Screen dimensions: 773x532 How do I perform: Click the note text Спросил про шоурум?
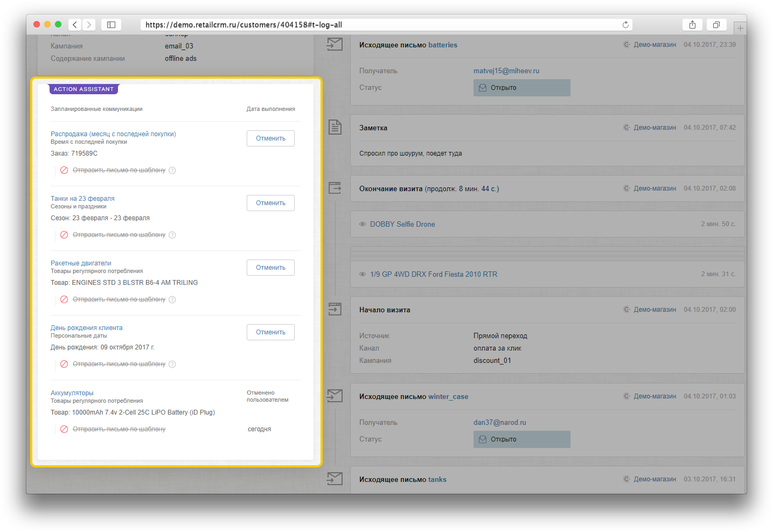(410, 153)
